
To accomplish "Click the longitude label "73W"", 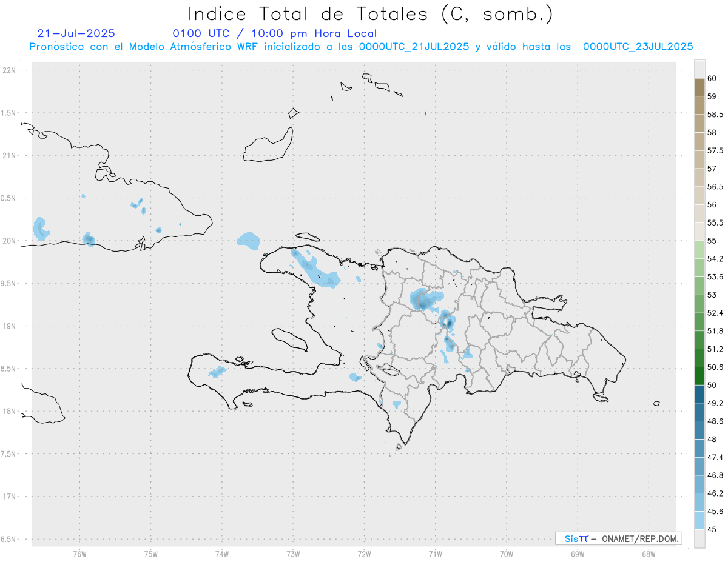I will pos(293,554).
